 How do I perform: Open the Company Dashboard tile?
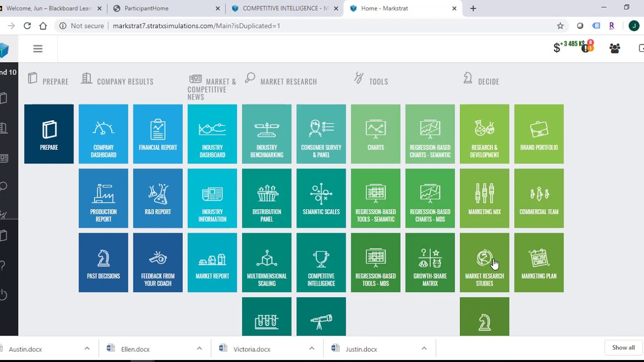tap(103, 134)
